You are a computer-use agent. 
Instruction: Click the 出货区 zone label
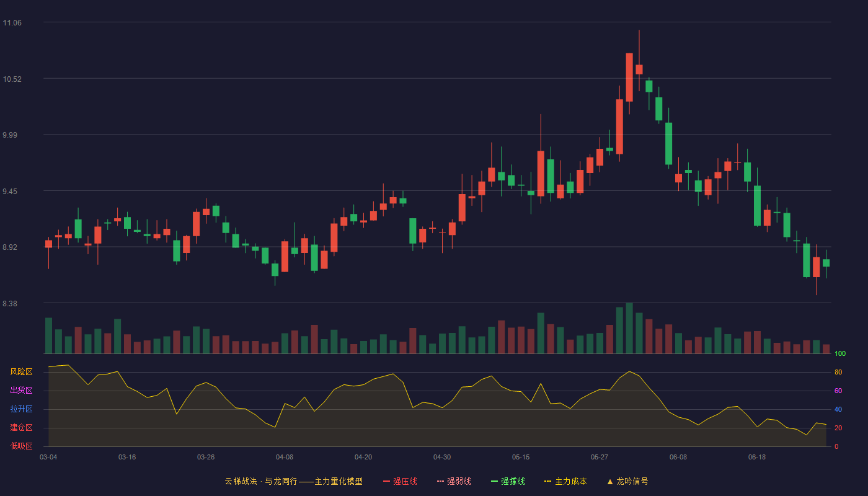coord(22,391)
